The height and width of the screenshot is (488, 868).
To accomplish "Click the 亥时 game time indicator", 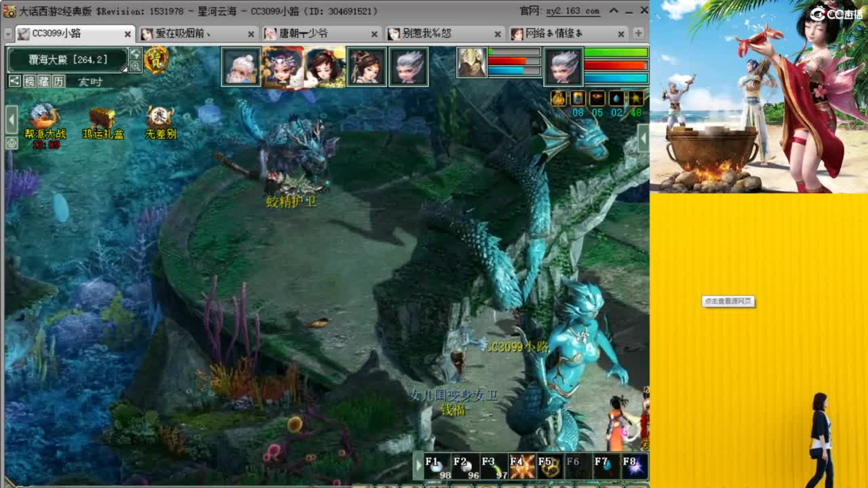I will point(89,81).
